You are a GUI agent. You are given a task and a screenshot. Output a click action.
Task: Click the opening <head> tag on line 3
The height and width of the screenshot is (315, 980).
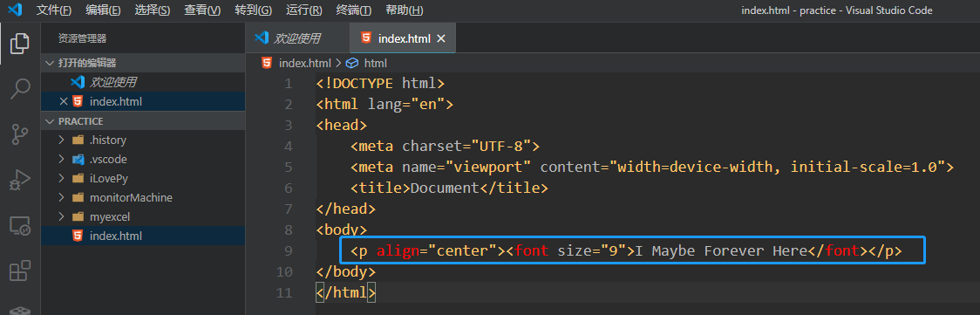[x=342, y=126]
